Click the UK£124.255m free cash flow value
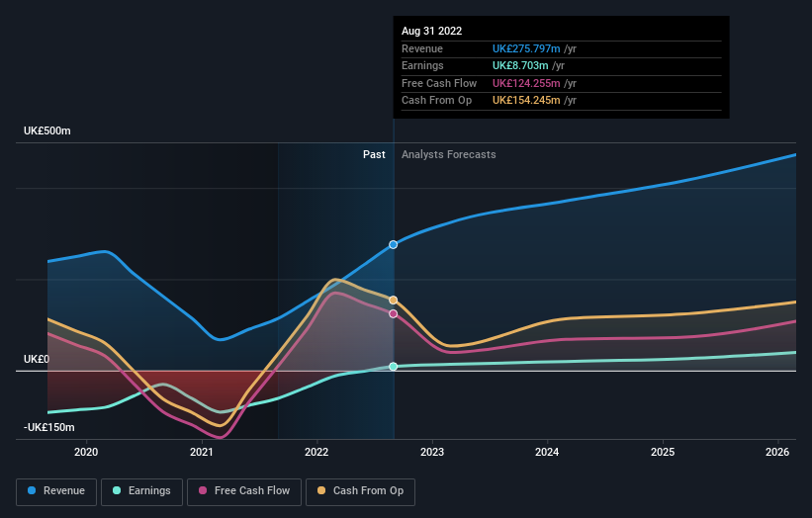 (x=526, y=83)
